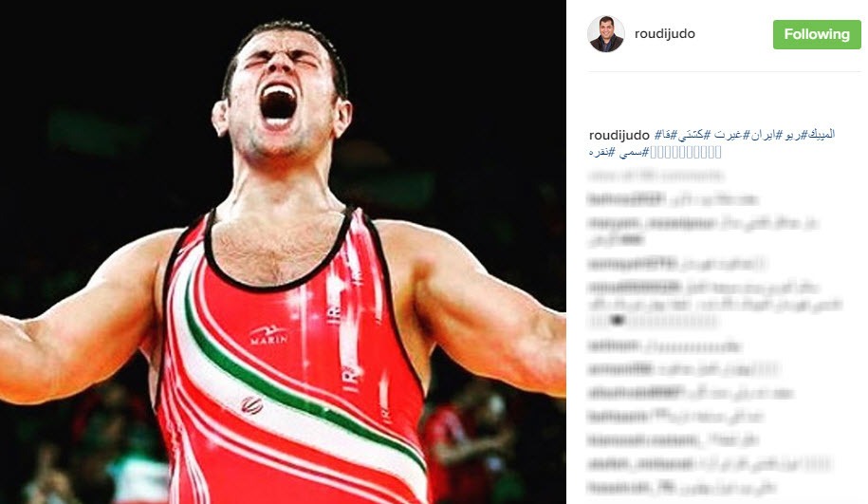The image size is (868, 504).
Task: Open the #المپیک hashtag in the caption
Action: [x=818, y=135]
